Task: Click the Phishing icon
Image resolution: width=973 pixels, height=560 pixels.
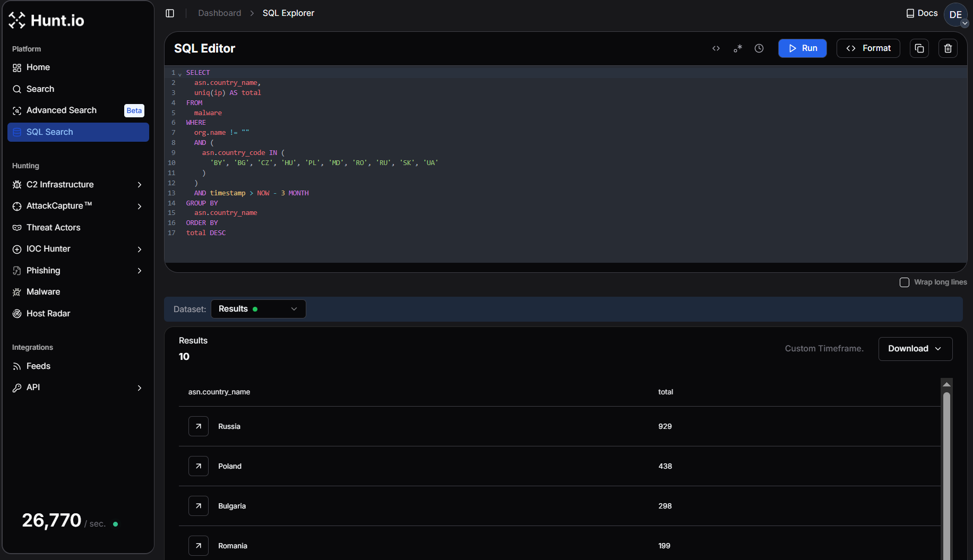Action: pyautogui.click(x=17, y=271)
